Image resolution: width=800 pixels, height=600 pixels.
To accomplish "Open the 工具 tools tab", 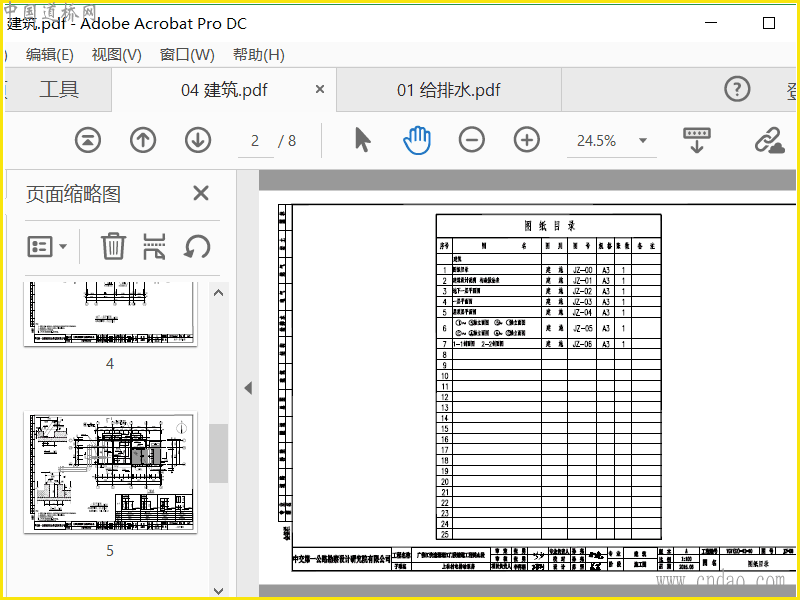I will click(59, 89).
